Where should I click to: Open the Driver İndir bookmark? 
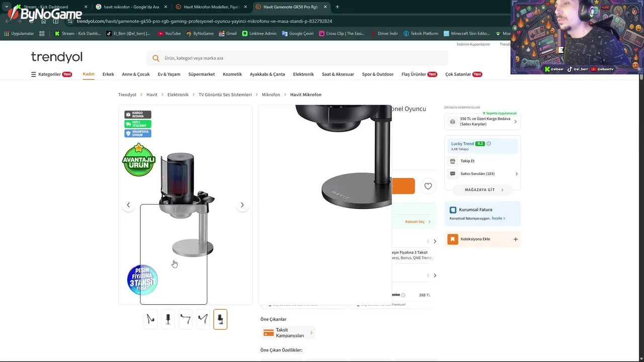click(x=384, y=34)
